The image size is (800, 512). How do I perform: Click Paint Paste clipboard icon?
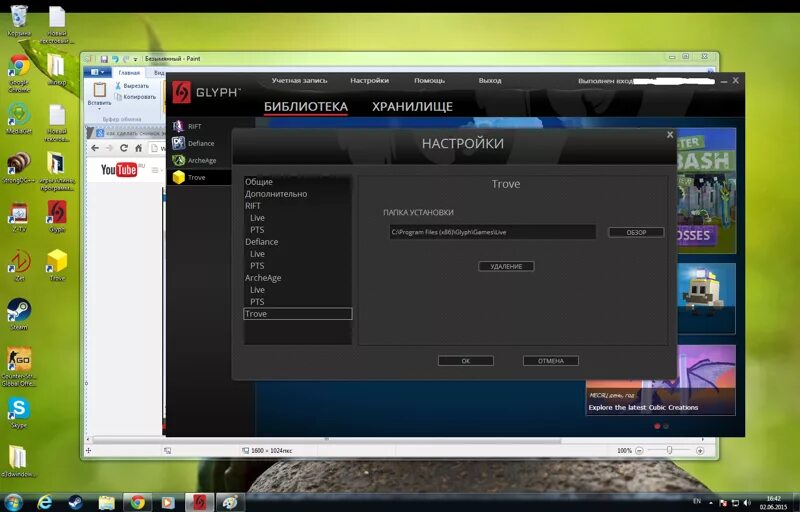[99, 90]
